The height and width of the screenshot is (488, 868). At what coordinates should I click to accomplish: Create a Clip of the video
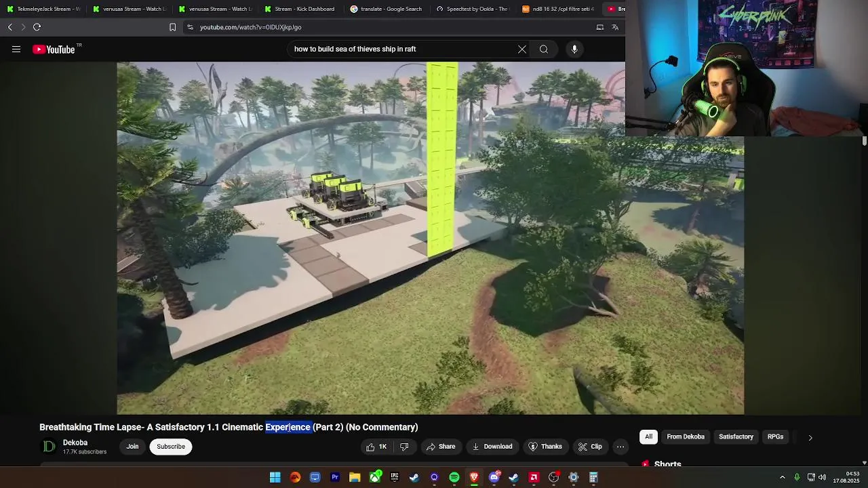pyautogui.click(x=590, y=447)
